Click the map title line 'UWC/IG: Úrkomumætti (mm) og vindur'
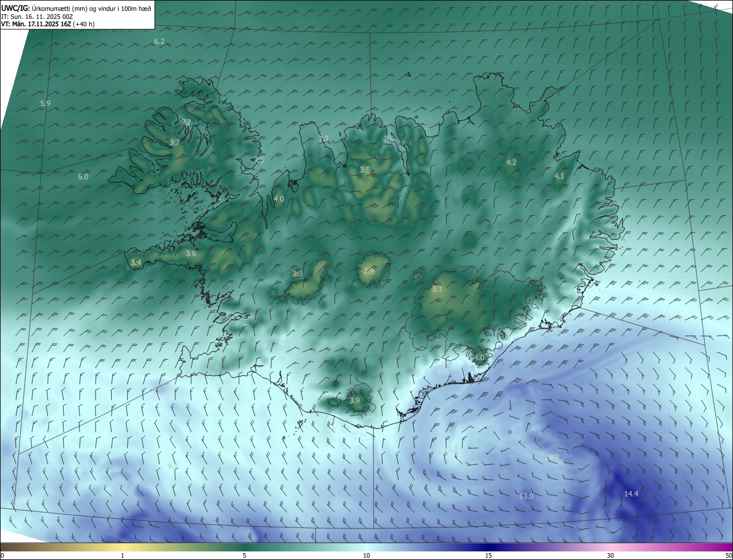Screen dimensions: 733x560 click(76, 8)
